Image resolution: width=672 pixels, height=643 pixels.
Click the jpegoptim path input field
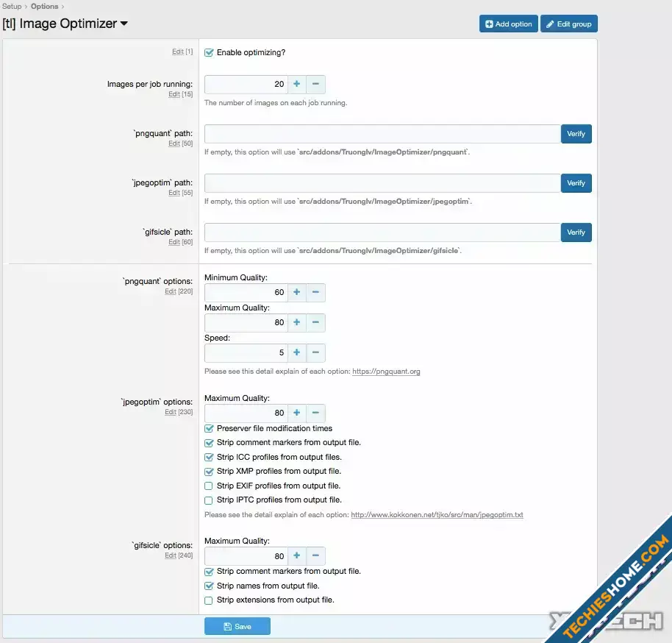pos(382,183)
